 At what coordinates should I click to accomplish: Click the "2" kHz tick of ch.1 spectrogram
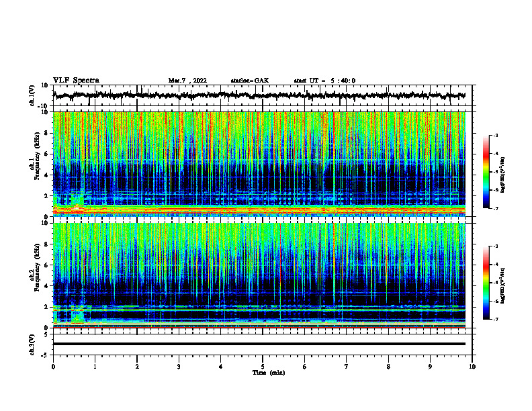coord(47,196)
